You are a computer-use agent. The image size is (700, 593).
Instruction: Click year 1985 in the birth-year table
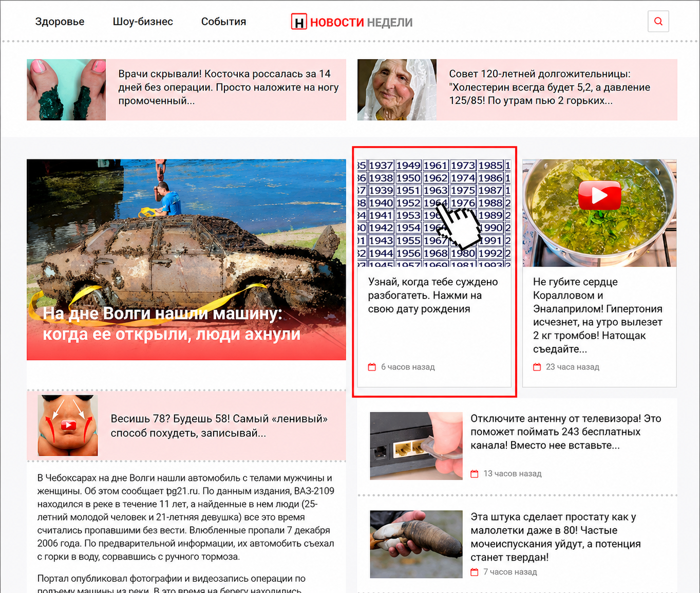tap(490, 165)
